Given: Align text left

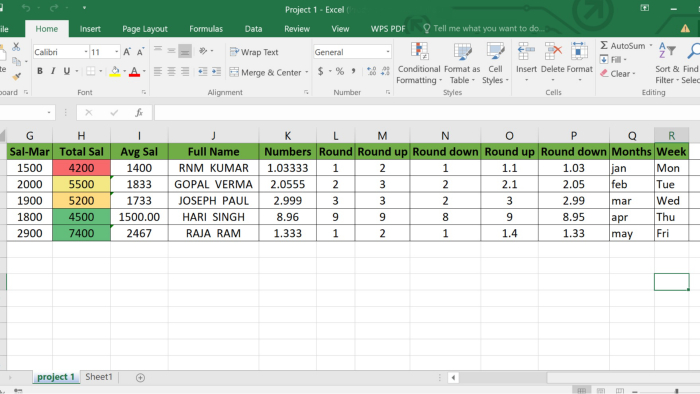Looking at the screenshot, I should pyautogui.click(x=158, y=71).
